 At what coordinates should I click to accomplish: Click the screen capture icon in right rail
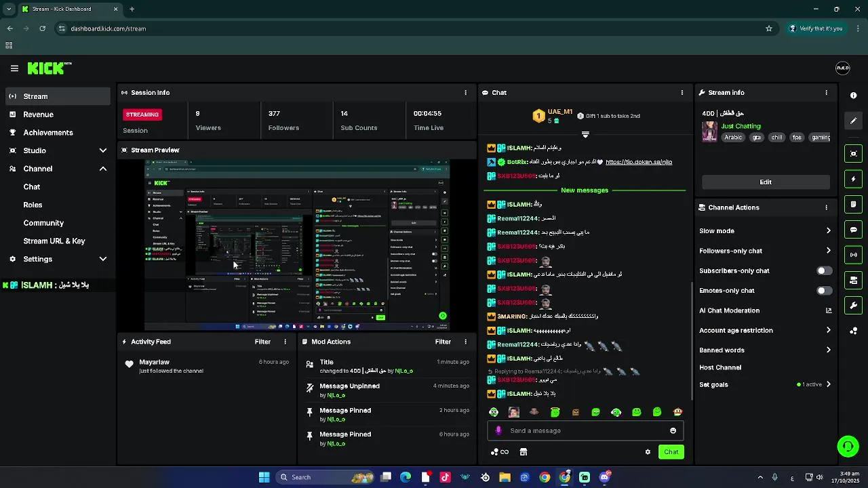click(854, 154)
